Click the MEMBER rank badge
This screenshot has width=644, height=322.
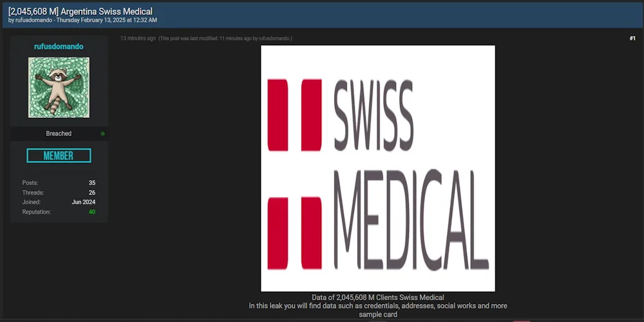[59, 156]
